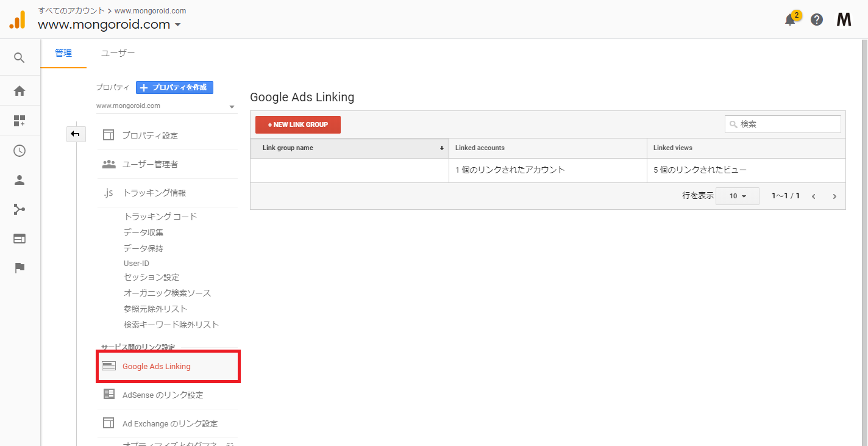Open the Audience person icon
The width and height of the screenshot is (868, 446).
pyautogui.click(x=20, y=180)
